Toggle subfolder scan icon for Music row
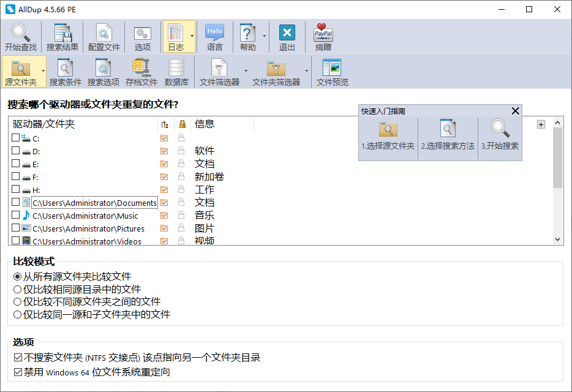This screenshot has width=572, height=392. (x=164, y=216)
